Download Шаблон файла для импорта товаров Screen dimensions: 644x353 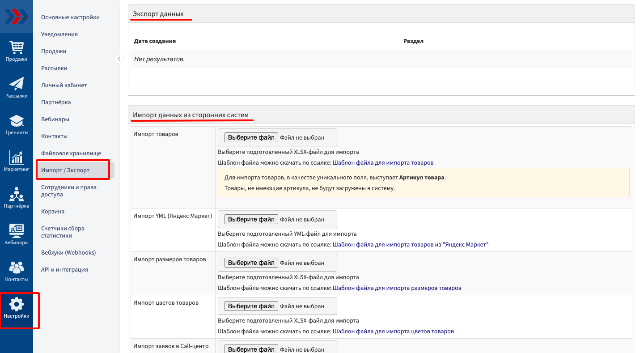coord(383,163)
